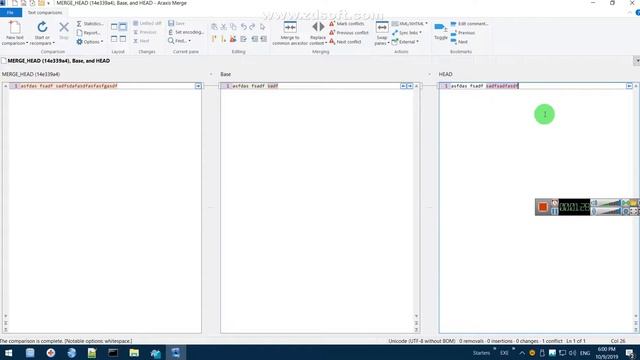The width and height of the screenshot is (640, 360).
Task: Jump to Next conflict
Action: (345, 42)
